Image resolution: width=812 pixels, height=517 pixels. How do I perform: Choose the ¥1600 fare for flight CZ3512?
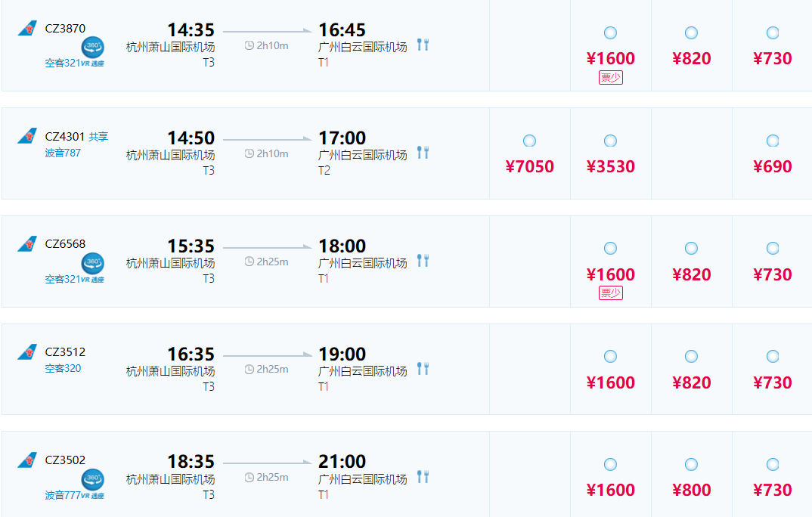pyautogui.click(x=610, y=356)
